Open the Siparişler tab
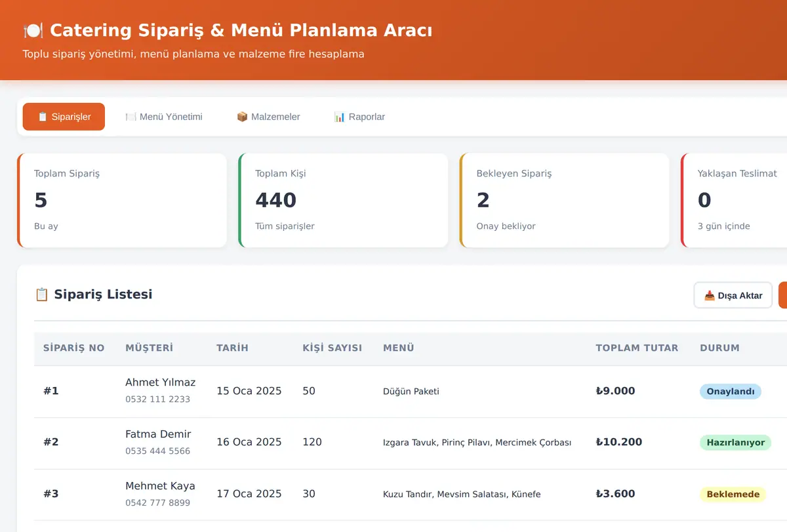This screenshot has height=532, width=787. point(64,117)
